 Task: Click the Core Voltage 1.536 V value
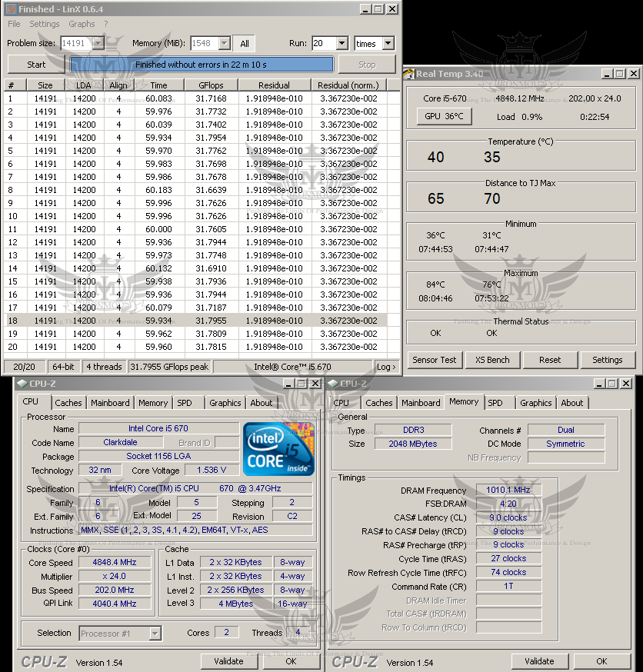212,470
